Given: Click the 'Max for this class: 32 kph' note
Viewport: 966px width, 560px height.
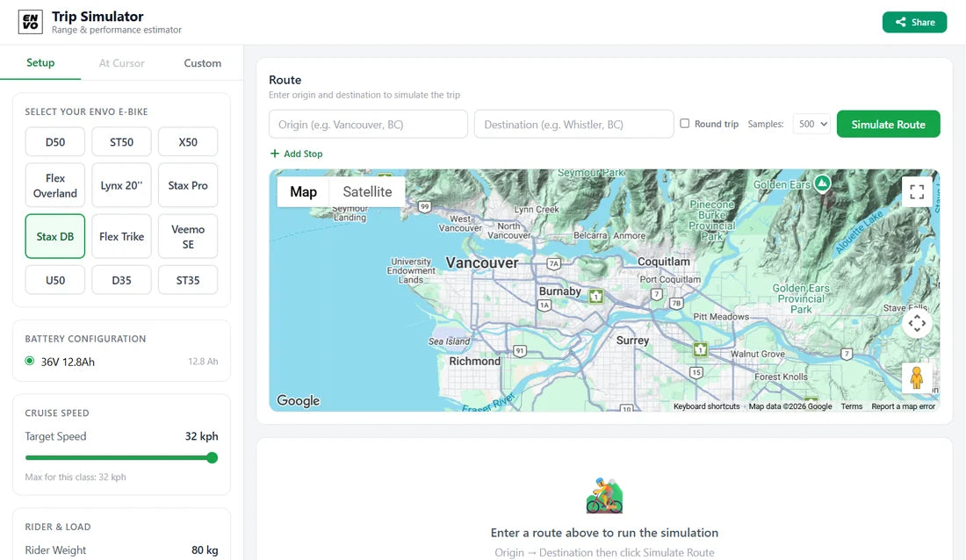Looking at the screenshot, I should pos(76,477).
